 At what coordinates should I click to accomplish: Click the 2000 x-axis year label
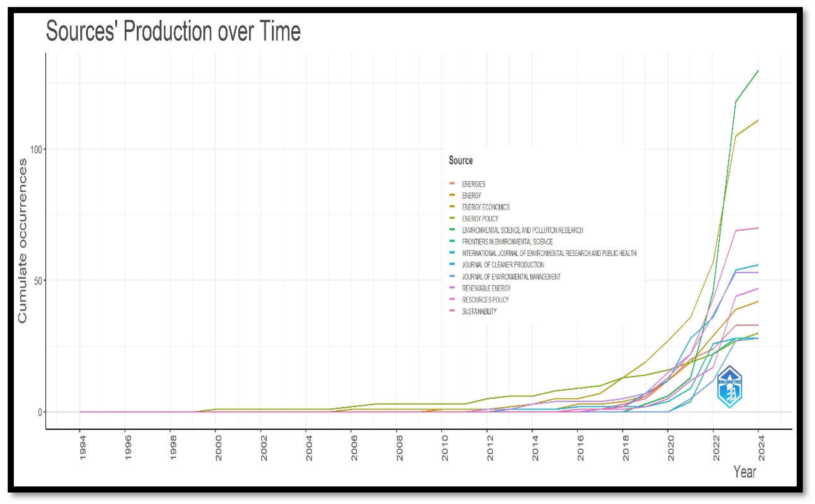[218, 448]
